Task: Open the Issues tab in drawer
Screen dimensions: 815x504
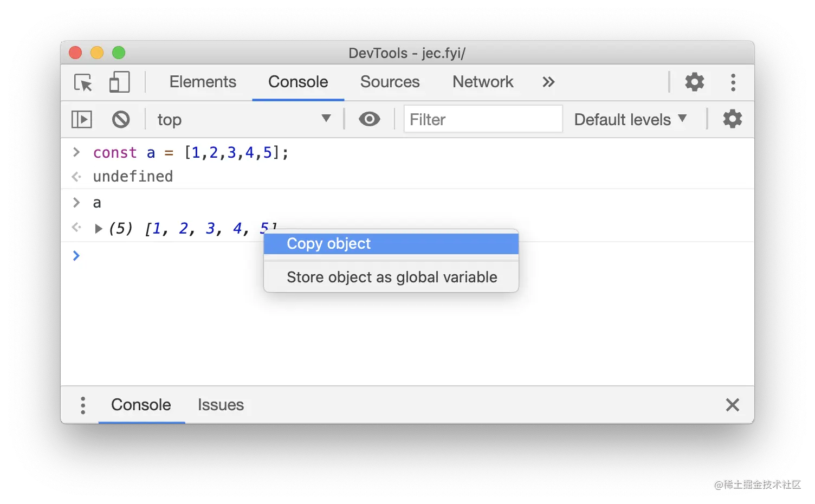Action: pos(221,405)
